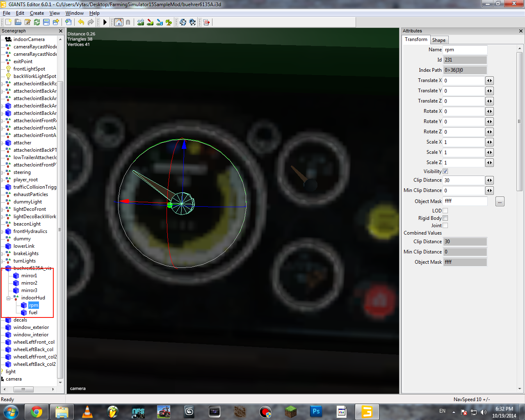Save the scene with the floppy disk icon
525x420 pixels.
tap(46, 22)
